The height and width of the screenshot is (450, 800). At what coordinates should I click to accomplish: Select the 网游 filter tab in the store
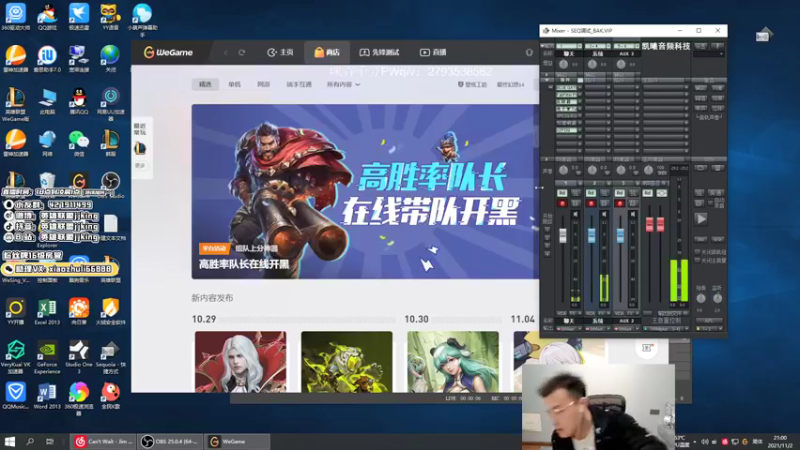[263, 84]
